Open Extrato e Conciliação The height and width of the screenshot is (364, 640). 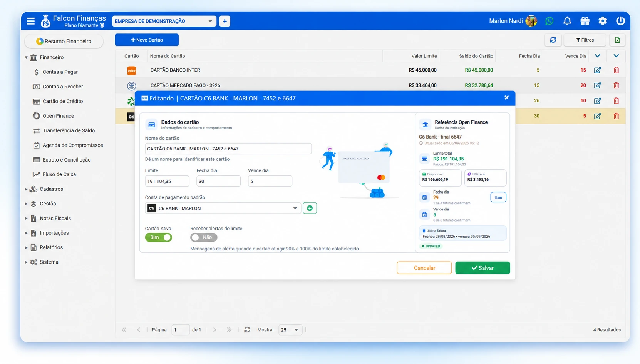pos(67,160)
